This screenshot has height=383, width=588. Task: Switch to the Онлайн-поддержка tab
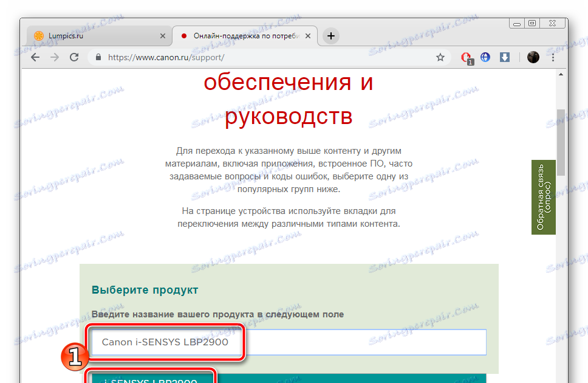pyautogui.click(x=245, y=36)
